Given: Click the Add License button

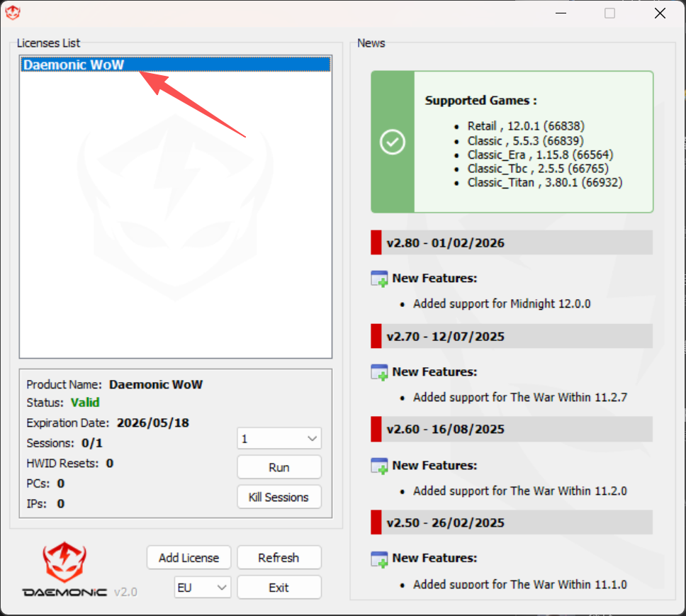Looking at the screenshot, I should pyautogui.click(x=189, y=557).
